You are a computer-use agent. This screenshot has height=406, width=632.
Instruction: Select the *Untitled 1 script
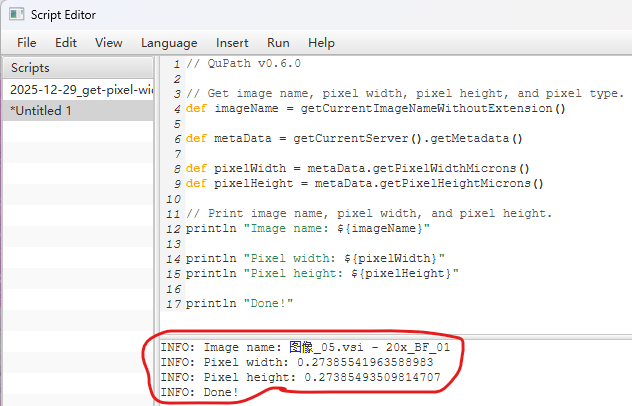click(42, 111)
